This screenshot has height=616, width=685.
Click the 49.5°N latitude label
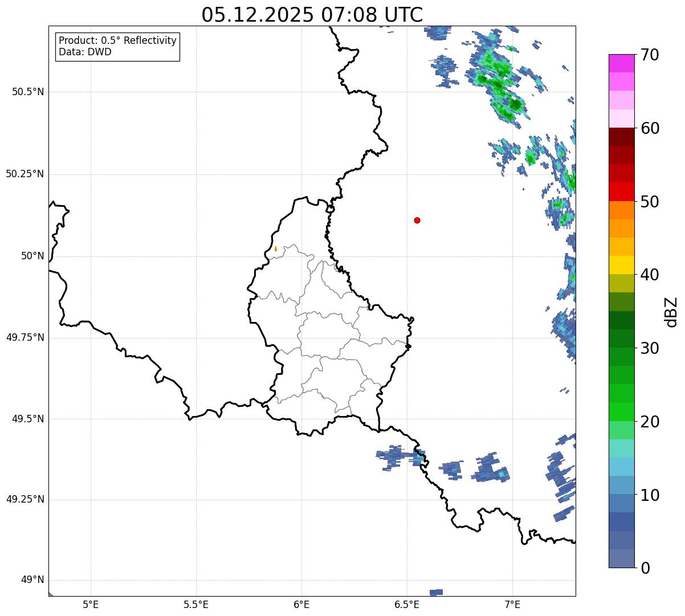27,419
